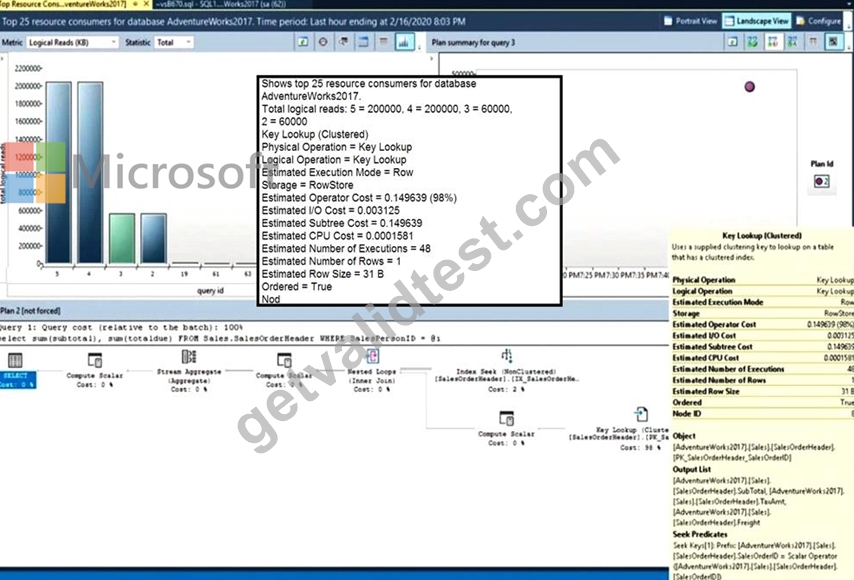Click the first Compute Scalar operator icon
The image size is (854, 580).
(95, 360)
